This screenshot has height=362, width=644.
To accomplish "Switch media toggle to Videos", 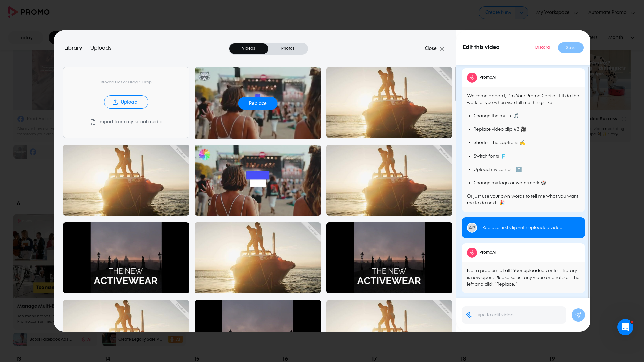I will [x=248, y=48].
